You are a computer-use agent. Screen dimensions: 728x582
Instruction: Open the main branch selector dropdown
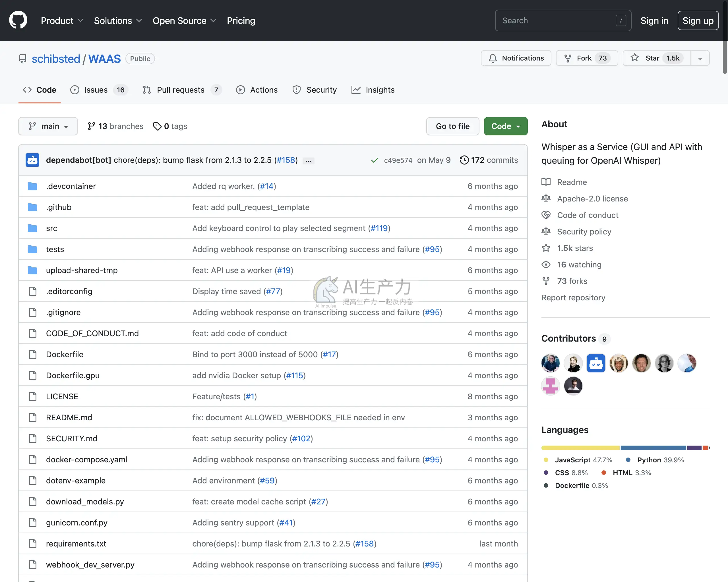click(48, 126)
